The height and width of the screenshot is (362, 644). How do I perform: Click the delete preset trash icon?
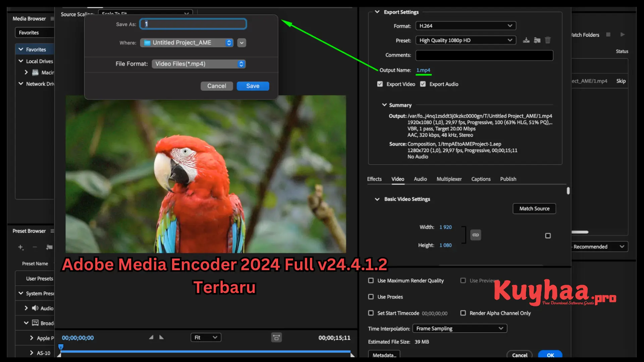coord(548,40)
